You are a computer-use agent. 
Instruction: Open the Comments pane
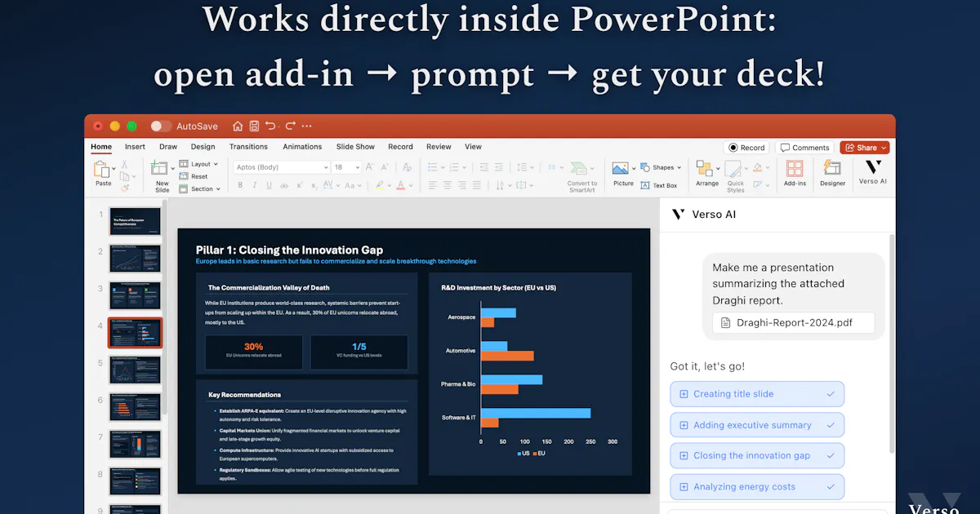(x=804, y=148)
